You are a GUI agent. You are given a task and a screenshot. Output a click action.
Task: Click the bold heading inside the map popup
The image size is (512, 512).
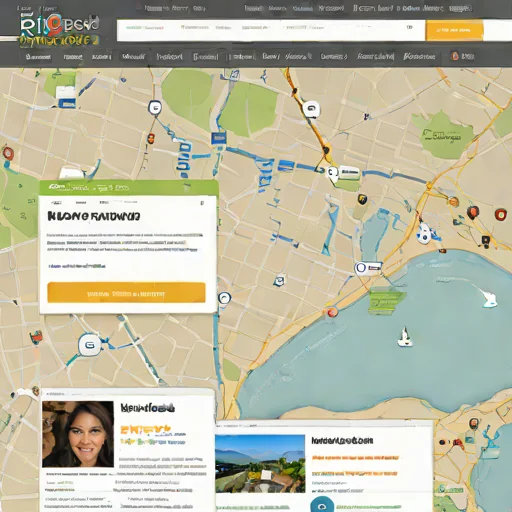pyautogui.click(x=94, y=216)
